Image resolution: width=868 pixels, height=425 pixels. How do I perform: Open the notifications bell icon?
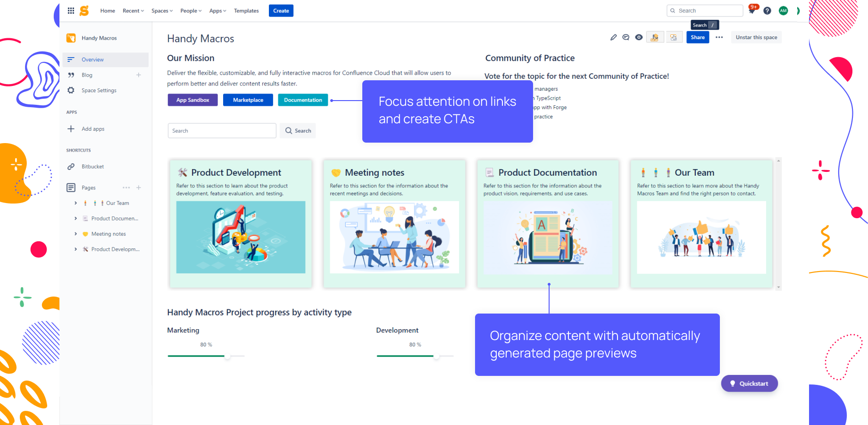[752, 10]
